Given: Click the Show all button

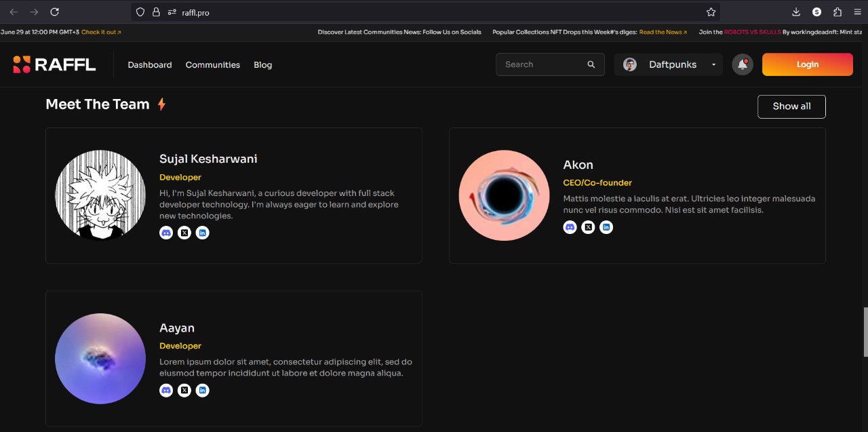Looking at the screenshot, I should tap(791, 106).
